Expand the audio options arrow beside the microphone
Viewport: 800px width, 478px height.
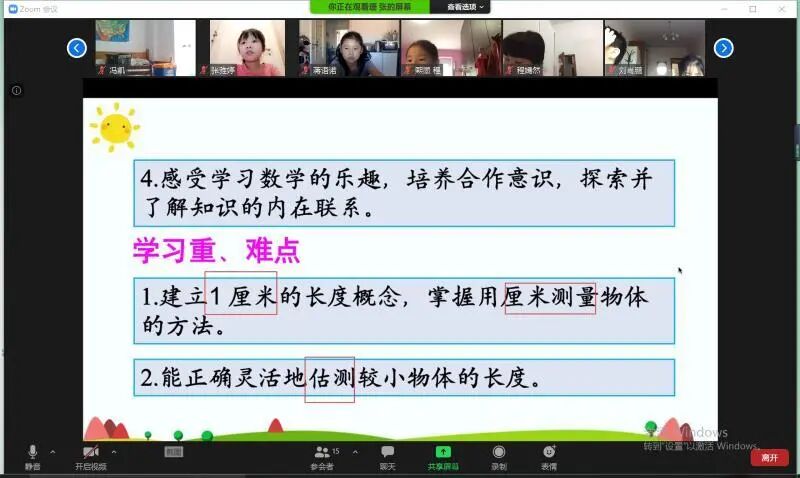coord(53,452)
